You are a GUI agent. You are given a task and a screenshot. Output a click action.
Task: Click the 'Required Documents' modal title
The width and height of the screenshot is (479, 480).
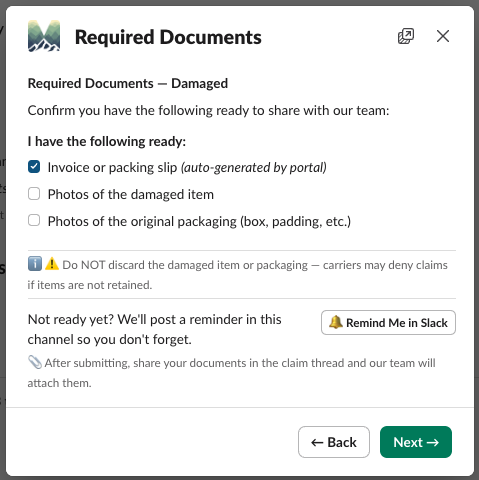pyautogui.click(x=168, y=37)
